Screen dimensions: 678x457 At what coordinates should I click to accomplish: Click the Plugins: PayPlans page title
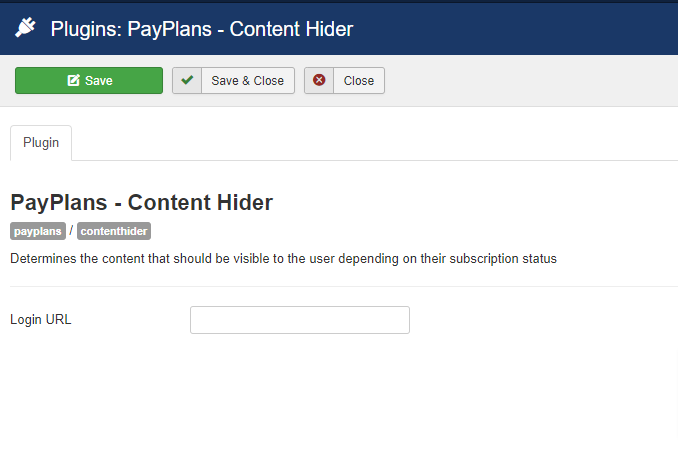pyautogui.click(x=201, y=29)
